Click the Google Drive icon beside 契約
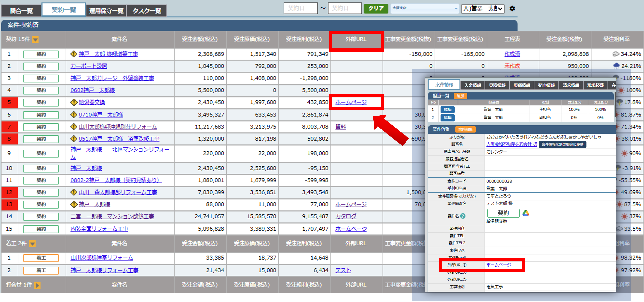Viewport: 644px width, 302px height. click(x=525, y=213)
